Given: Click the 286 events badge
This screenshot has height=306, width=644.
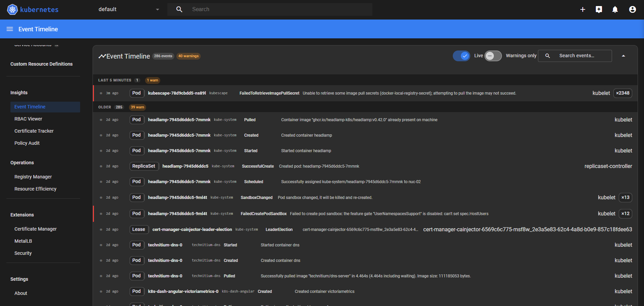Looking at the screenshot, I should (x=163, y=56).
